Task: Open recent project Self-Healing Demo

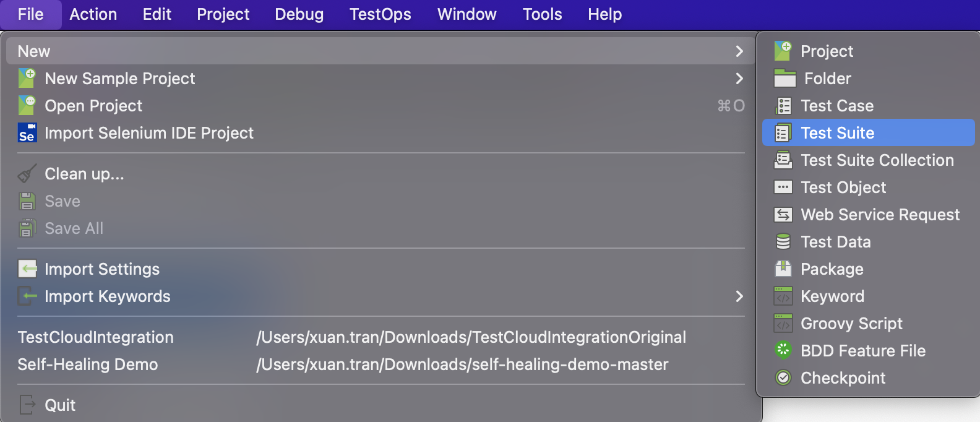Action: pos(88,364)
